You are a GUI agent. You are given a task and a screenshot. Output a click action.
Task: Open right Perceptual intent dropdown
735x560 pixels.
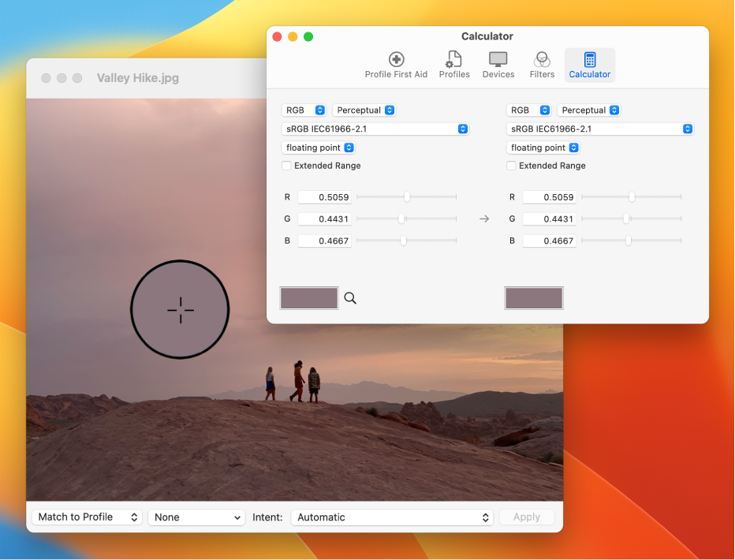589,110
